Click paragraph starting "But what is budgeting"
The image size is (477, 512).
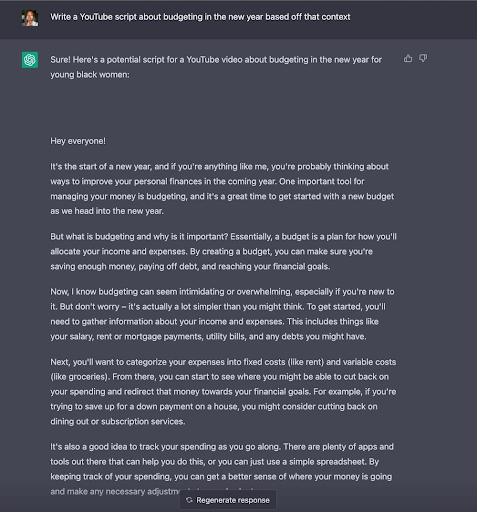click(223, 251)
